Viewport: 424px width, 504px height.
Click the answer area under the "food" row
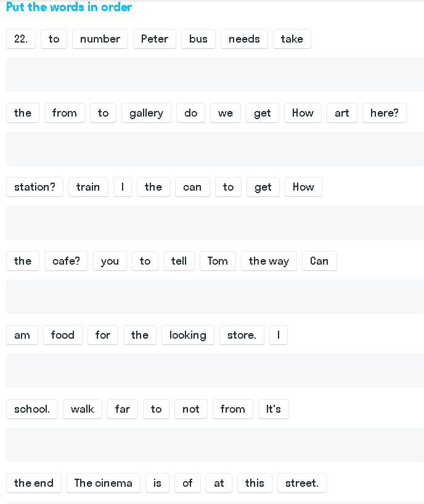pyautogui.click(x=215, y=371)
